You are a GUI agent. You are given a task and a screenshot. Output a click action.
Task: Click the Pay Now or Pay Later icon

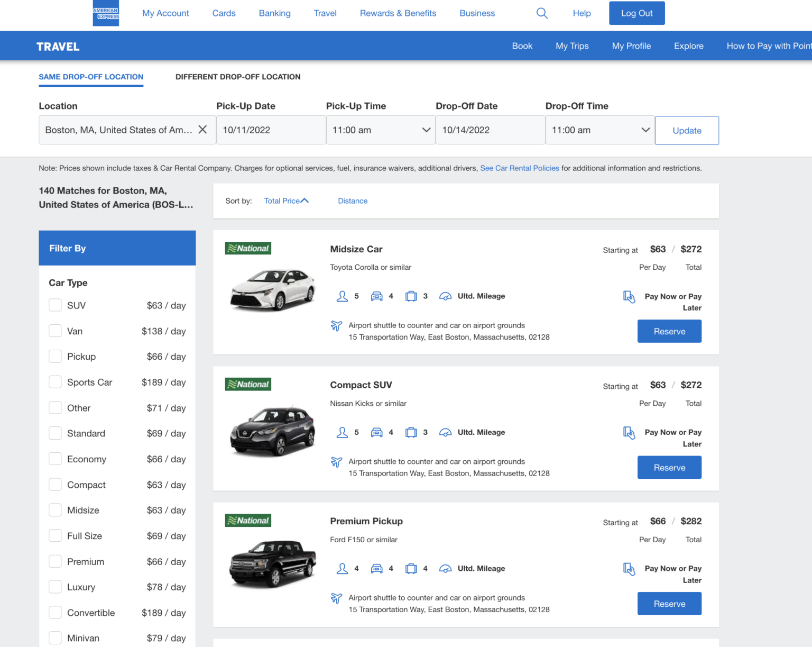pos(629,297)
